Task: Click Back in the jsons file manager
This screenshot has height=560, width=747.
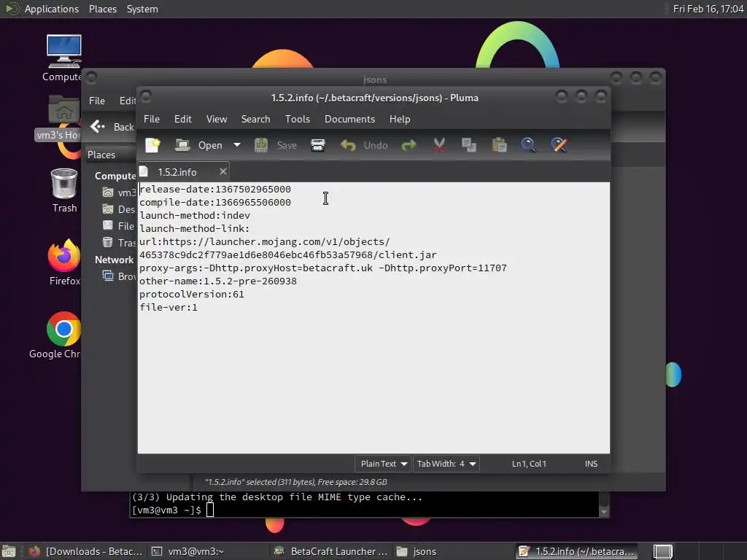Action: pyautogui.click(x=112, y=127)
